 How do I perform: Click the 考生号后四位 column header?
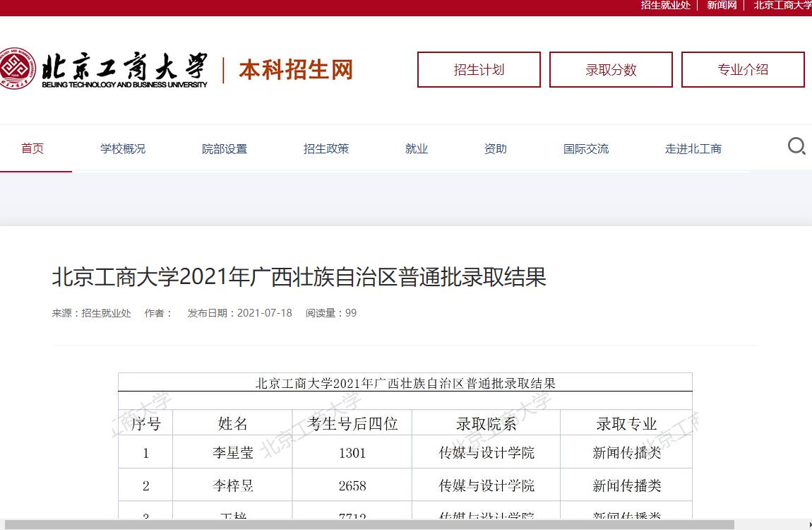pos(352,424)
